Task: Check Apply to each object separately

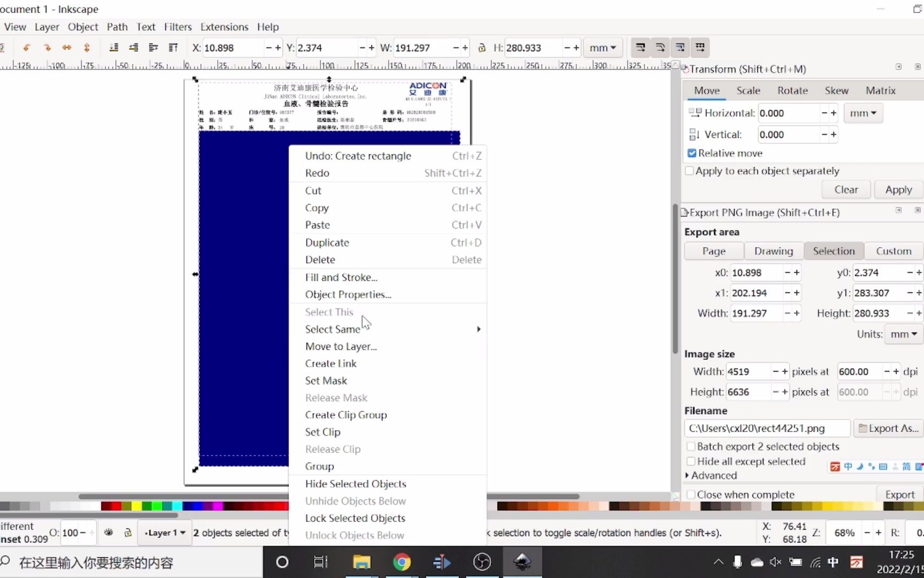Action: (x=690, y=171)
